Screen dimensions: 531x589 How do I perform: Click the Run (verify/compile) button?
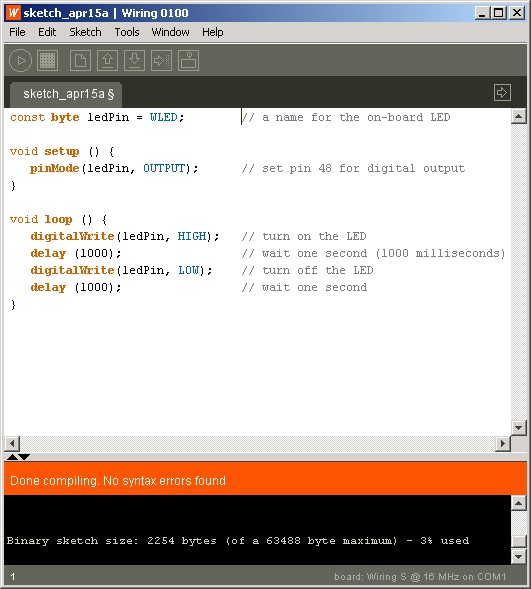pyautogui.click(x=20, y=60)
